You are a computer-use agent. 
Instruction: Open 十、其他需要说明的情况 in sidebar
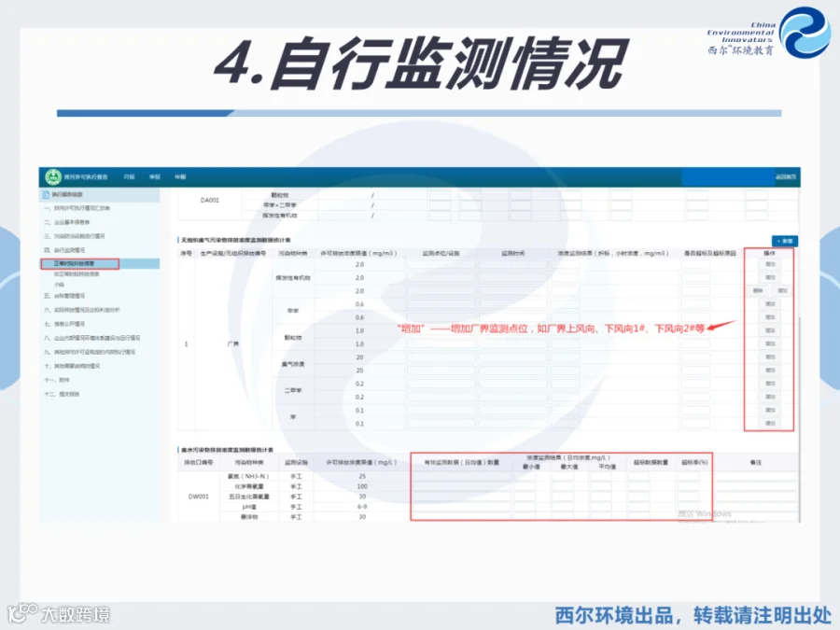click(x=72, y=367)
